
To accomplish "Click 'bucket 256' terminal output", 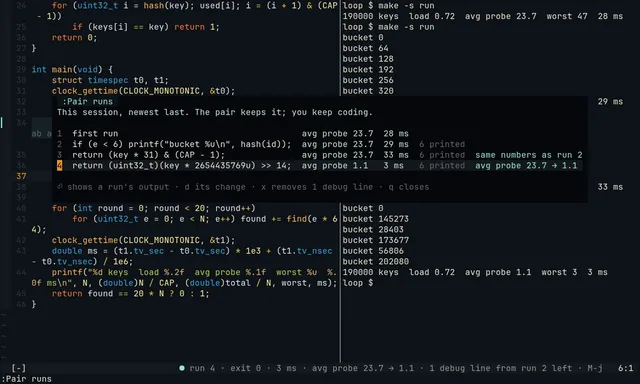I will click(x=368, y=80).
